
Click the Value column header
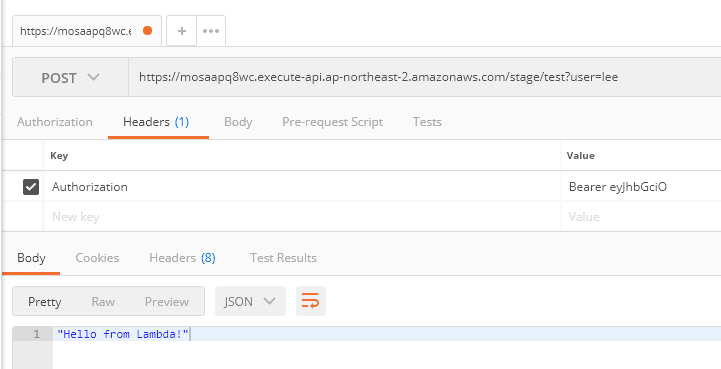(x=581, y=156)
